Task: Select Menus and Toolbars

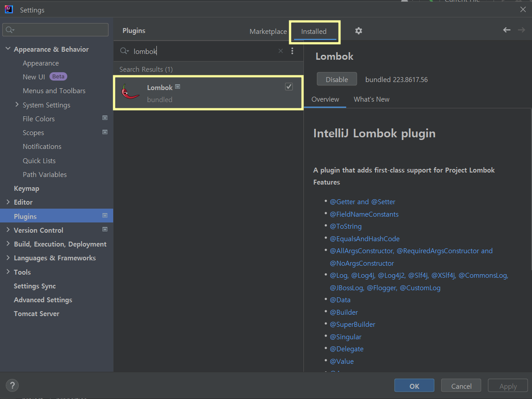Action: pyautogui.click(x=54, y=90)
